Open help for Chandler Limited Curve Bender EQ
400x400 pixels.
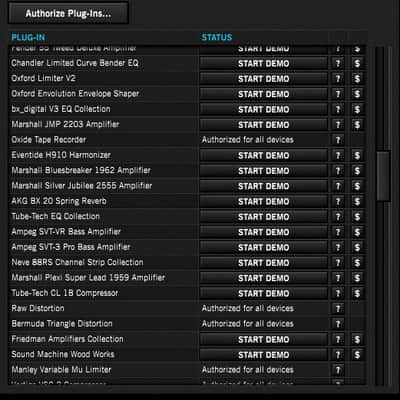(x=338, y=63)
